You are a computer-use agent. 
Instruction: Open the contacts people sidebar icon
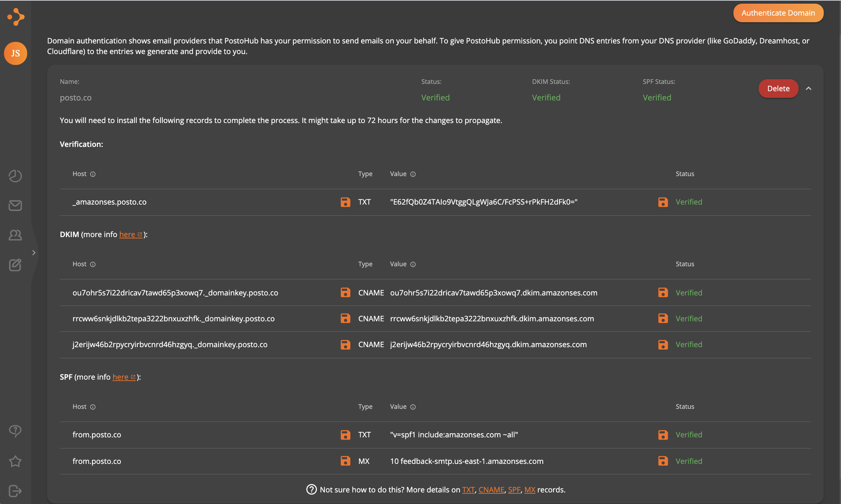click(x=15, y=235)
